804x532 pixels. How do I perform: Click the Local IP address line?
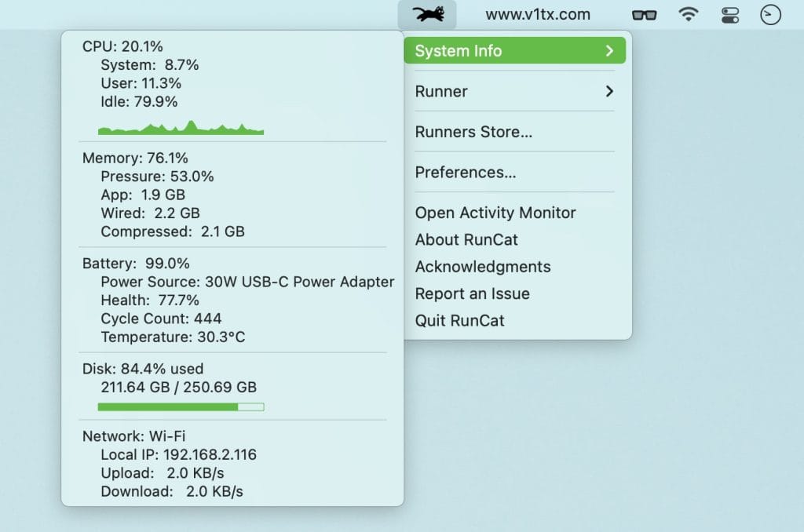point(178,454)
